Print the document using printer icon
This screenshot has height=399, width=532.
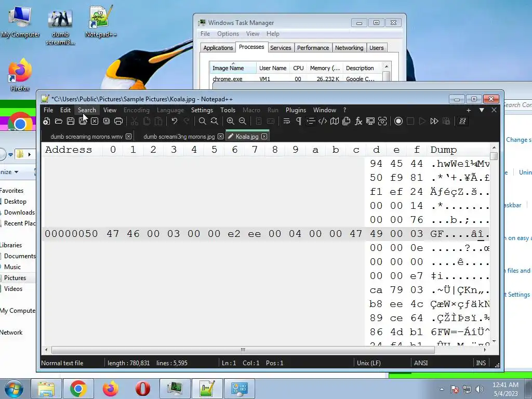[x=118, y=121]
